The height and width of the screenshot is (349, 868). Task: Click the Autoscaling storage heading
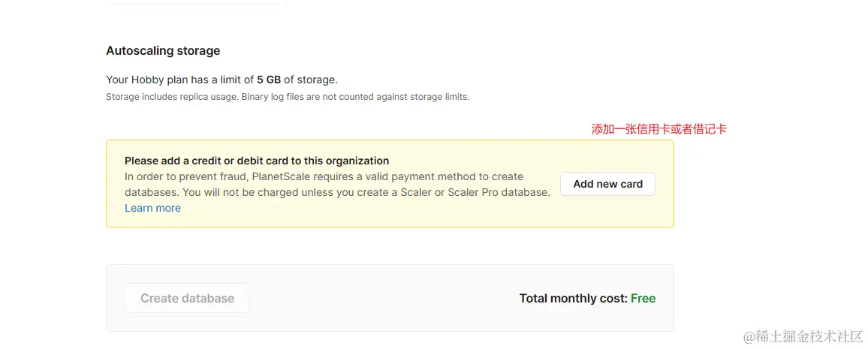click(x=163, y=51)
